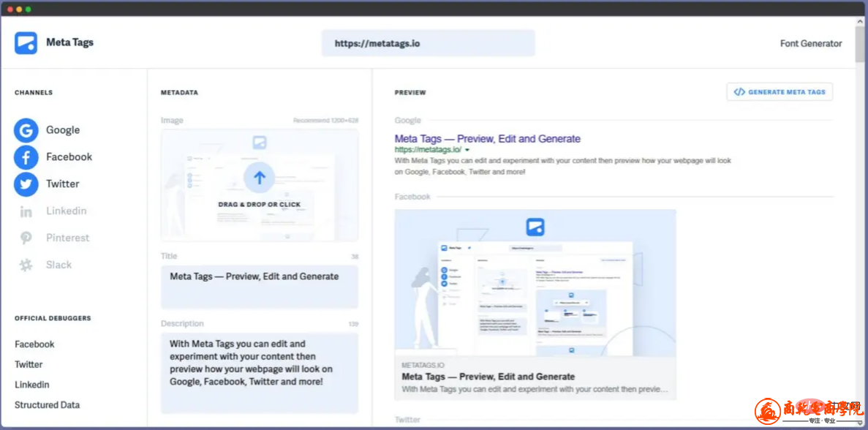Click the PREVIEW heading
Screen dimensions: 868x430
pyautogui.click(x=410, y=92)
